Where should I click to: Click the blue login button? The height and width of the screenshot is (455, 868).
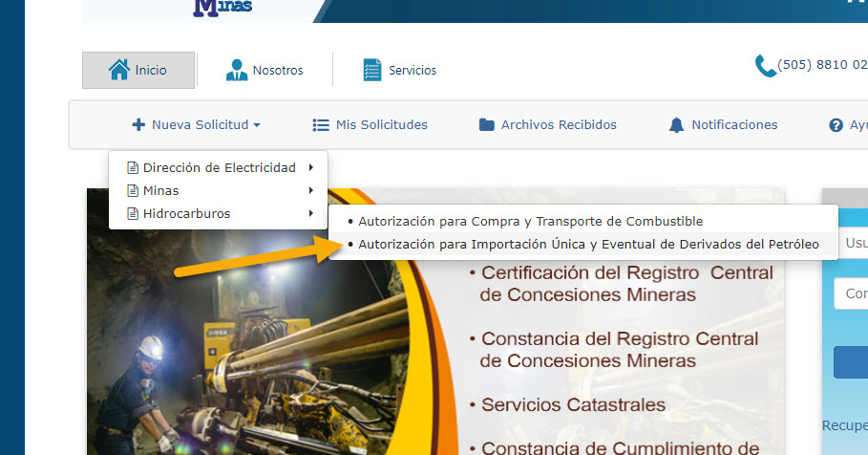851,362
